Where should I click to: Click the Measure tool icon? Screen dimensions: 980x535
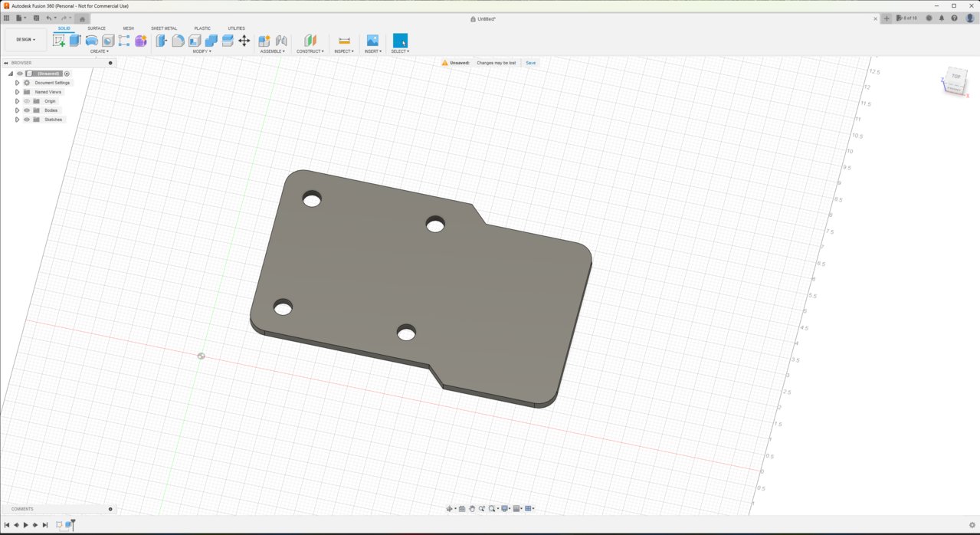click(x=344, y=41)
